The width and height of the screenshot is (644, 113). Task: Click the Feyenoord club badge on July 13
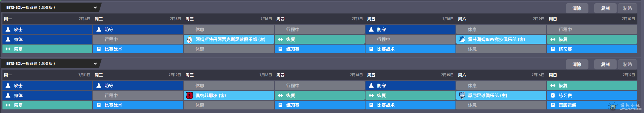(190, 96)
